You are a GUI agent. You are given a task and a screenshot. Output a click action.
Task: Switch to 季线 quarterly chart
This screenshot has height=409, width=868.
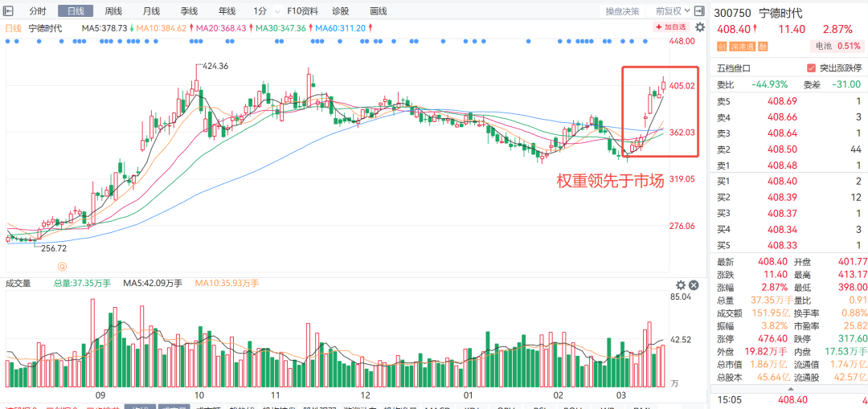click(x=189, y=11)
